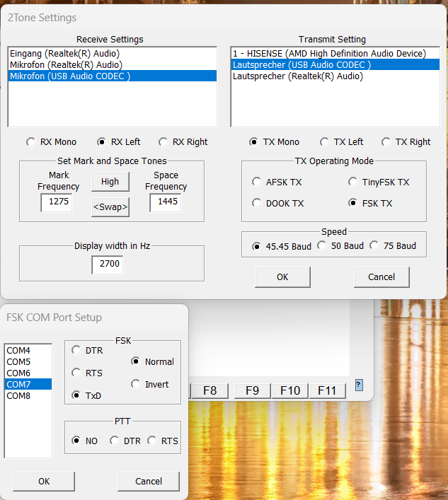Select Lautsprecher (Realtek(R) Audio) transmit device

297,76
